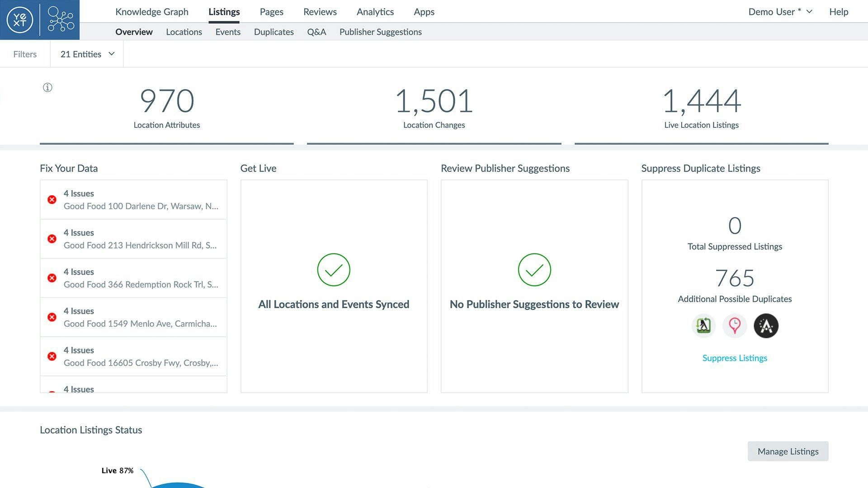Click the black circular publisher icon
The height and width of the screenshot is (488, 868).
click(x=766, y=326)
